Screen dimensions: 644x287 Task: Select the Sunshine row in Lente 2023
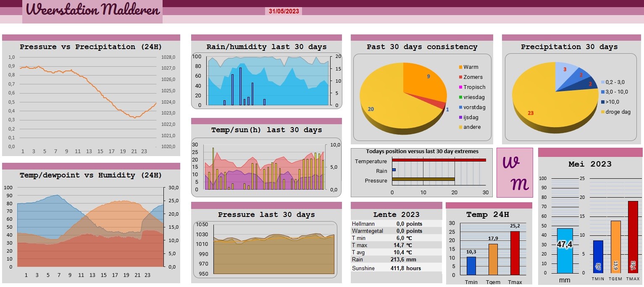(x=396, y=269)
